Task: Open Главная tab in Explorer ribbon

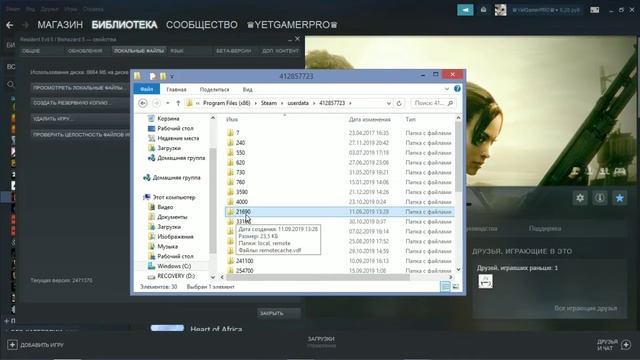Action: (x=176, y=89)
